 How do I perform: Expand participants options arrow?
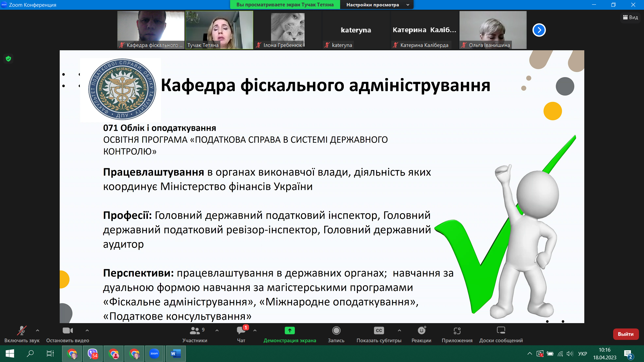coord(217,330)
